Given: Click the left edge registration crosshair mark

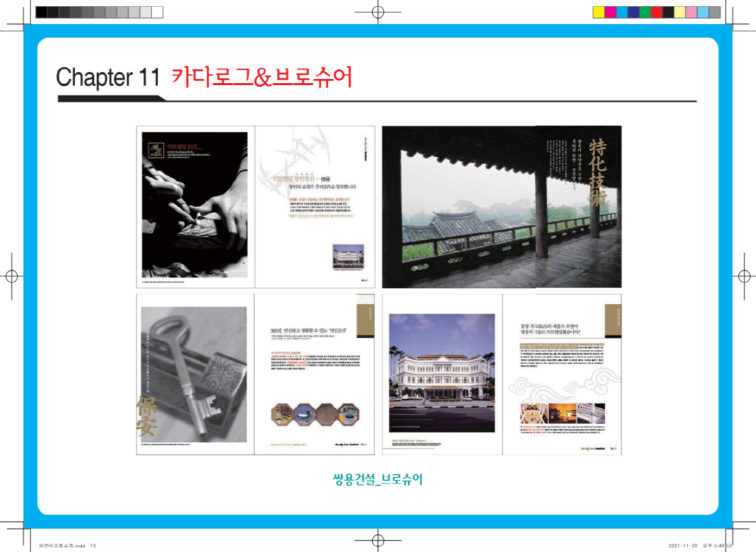Looking at the screenshot, I should pyautogui.click(x=11, y=276).
